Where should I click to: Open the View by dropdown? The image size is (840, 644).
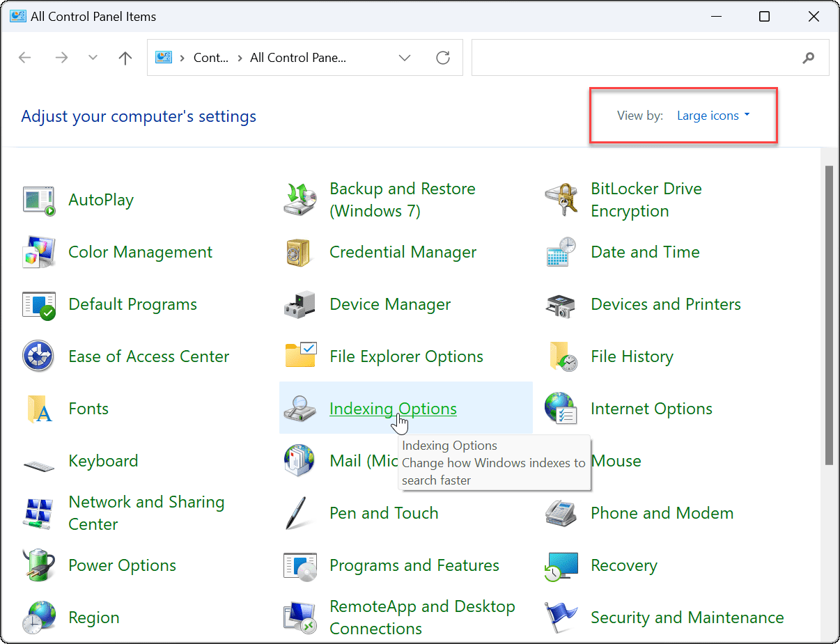coord(712,116)
